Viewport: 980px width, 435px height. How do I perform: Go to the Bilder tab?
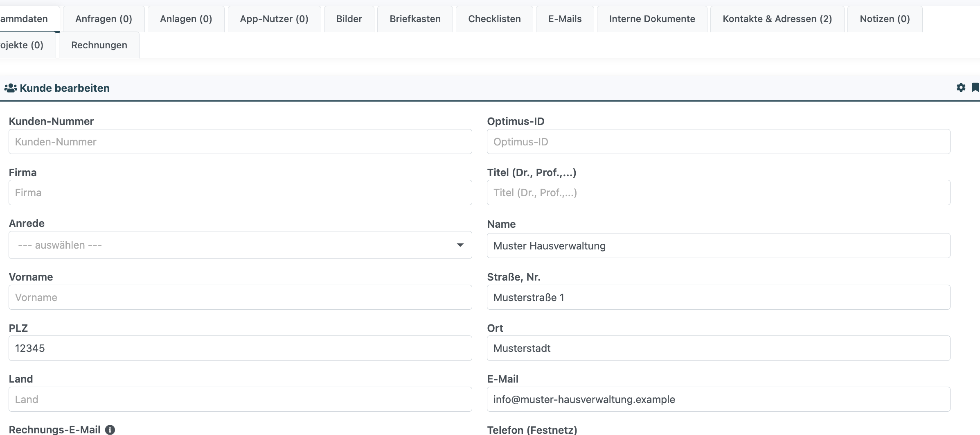point(349,19)
